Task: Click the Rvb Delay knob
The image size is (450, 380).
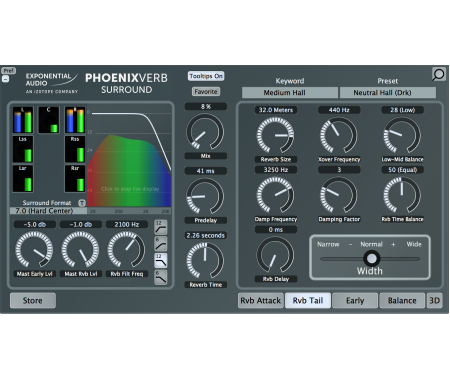Action: tap(275, 255)
